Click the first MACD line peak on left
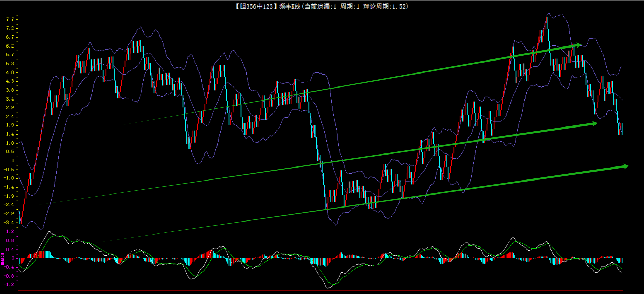The height and width of the screenshot is (294, 644). click(x=49, y=232)
